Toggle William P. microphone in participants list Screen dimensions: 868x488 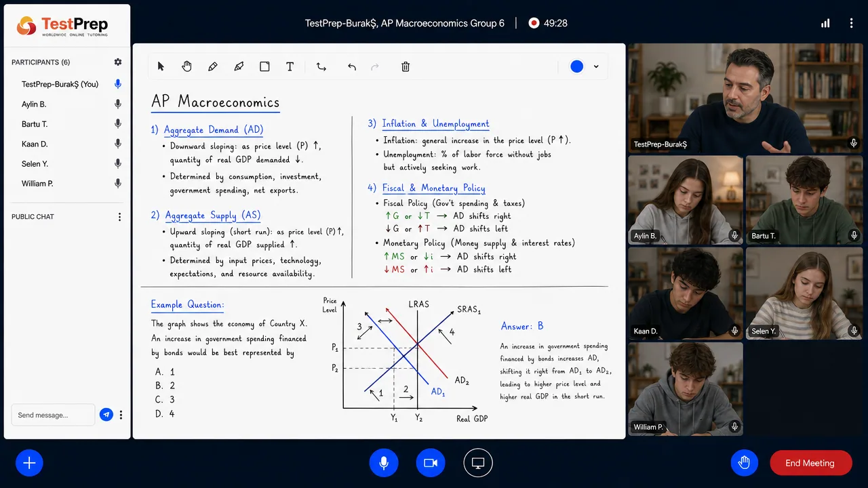tap(118, 183)
